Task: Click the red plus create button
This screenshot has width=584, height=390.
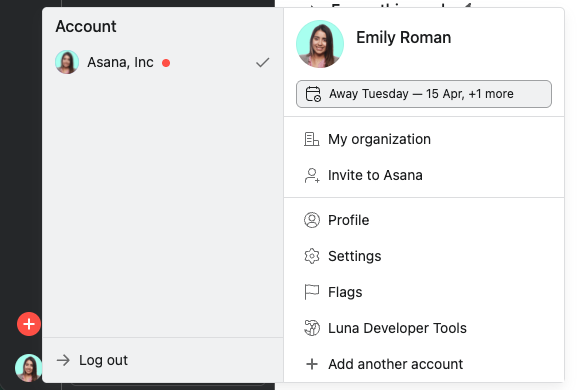Action: pyautogui.click(x=29, y=324)
